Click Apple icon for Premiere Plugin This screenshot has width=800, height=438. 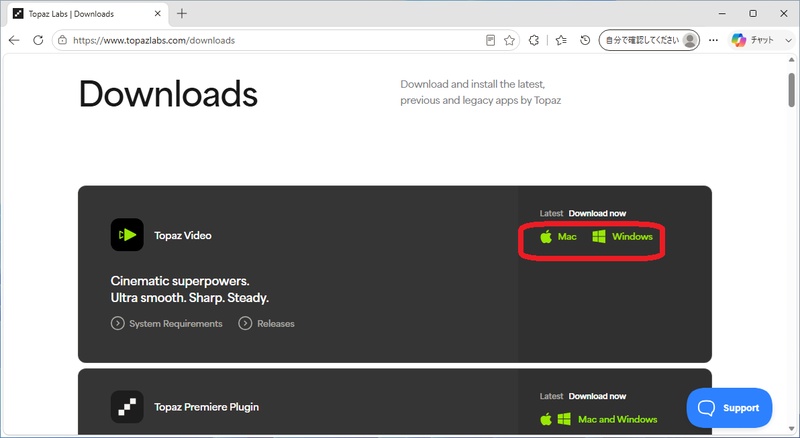tap(546, 419)
